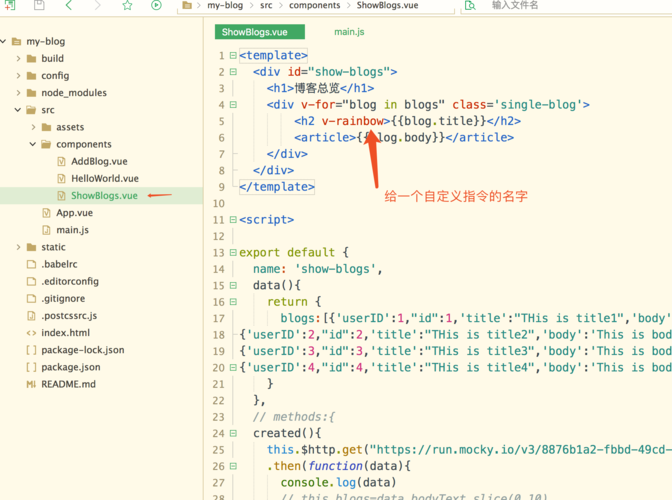The height and width of the screenshot is (500, 672).
Task: Open AddBlog.vue in the file tree
Action: click(x=99, y=161)
